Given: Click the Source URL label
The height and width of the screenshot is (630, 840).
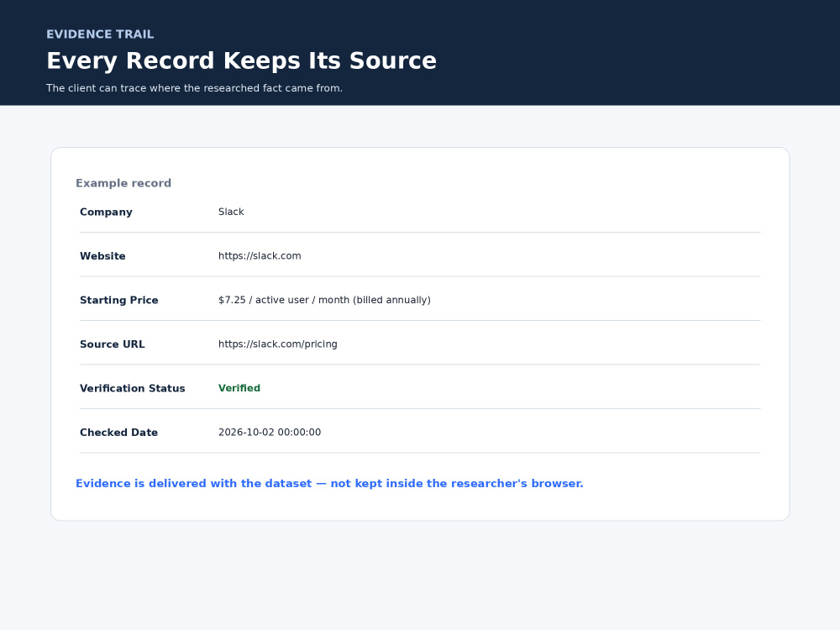Looking at the screenshot, I should click(112, 344).
